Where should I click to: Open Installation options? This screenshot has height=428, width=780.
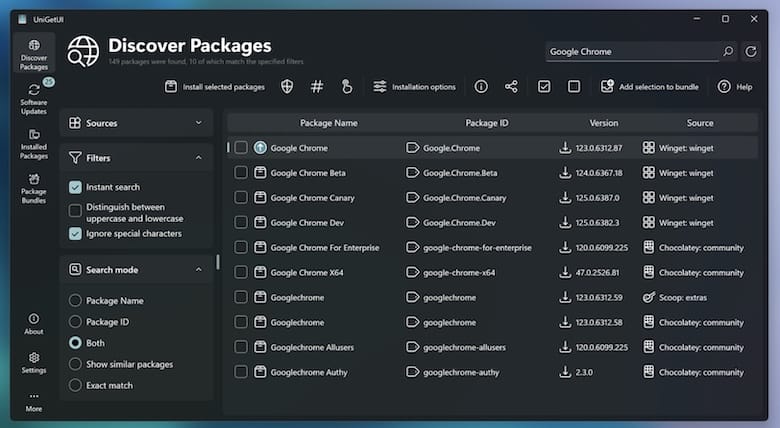tap(414, 87)
